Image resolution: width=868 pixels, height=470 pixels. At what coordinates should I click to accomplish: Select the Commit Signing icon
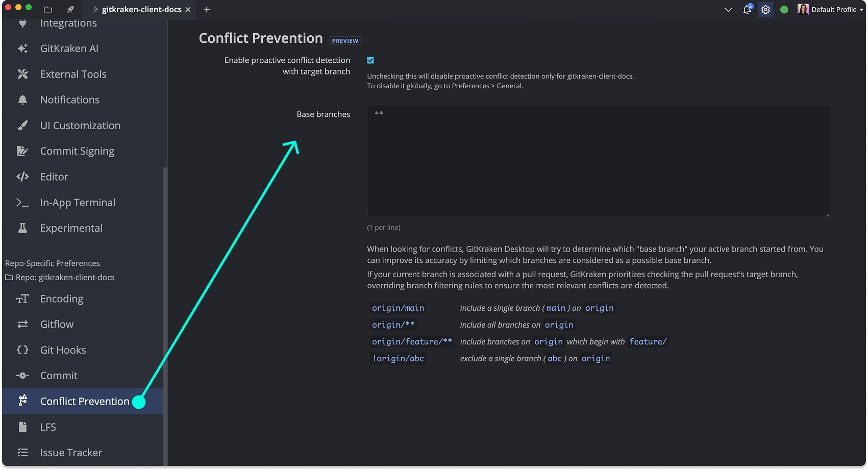[22, 151]
